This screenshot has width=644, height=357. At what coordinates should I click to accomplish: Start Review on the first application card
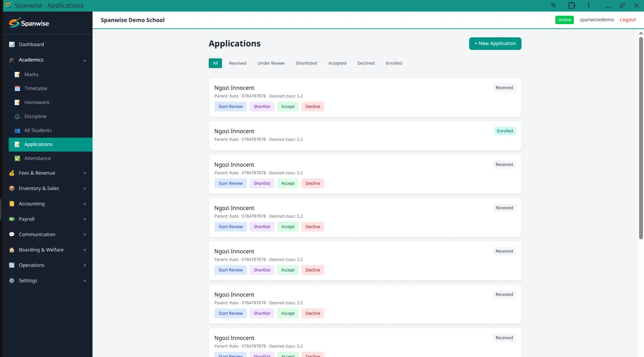(x=231, y=107)
